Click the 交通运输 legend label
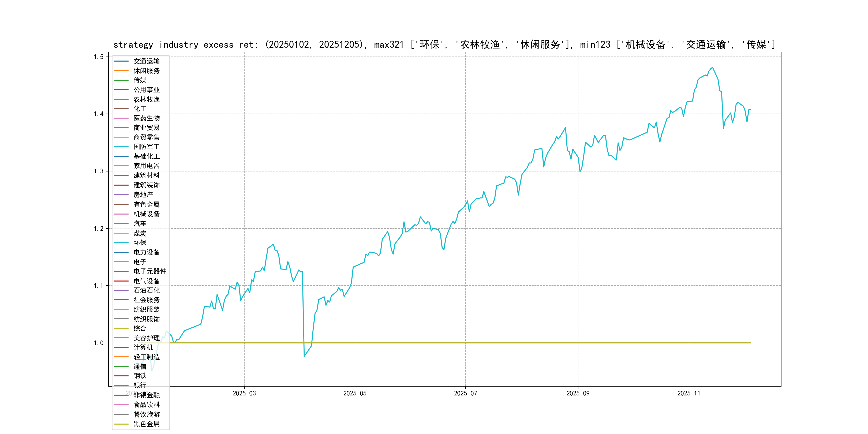Viewport: 868px width, 434px height. pos(146,61)
